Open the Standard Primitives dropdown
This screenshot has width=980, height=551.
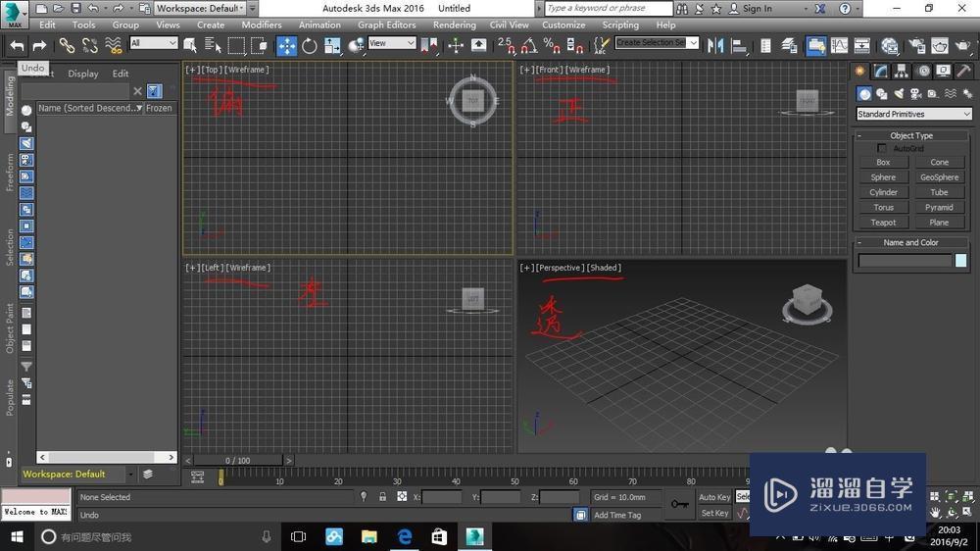pos(913,114)
